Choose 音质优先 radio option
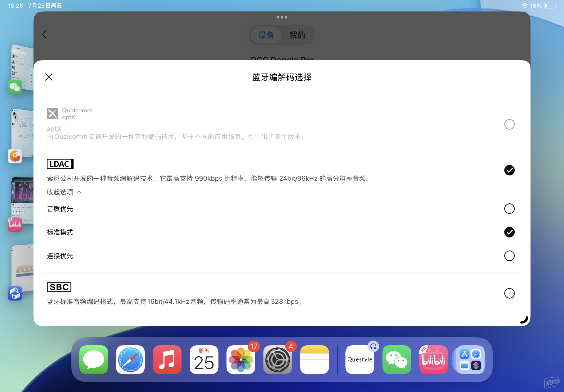This screenshot has width=564, height=392. 509,209
